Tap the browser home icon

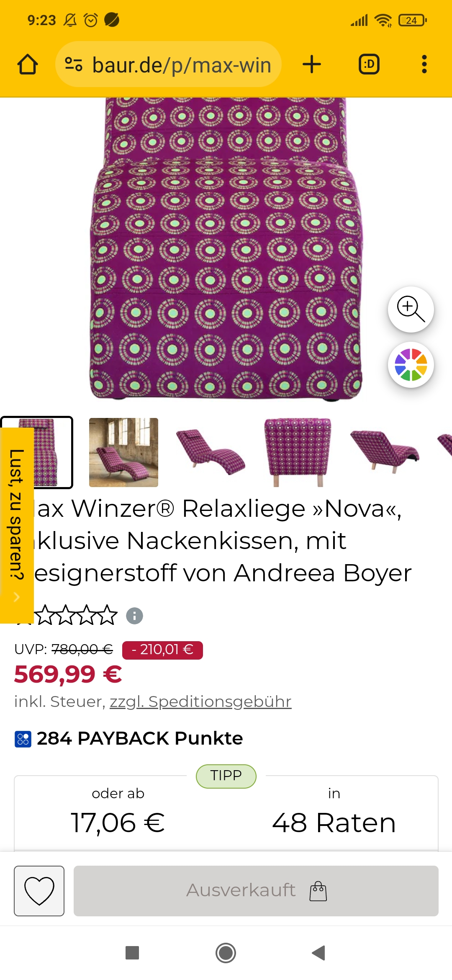click(28, 64)
